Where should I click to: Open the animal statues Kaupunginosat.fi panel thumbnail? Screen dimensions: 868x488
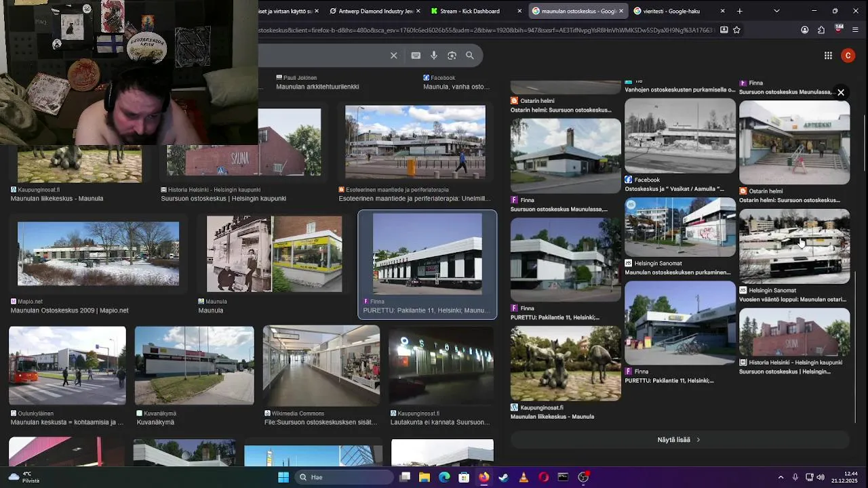tap(566, 364)
